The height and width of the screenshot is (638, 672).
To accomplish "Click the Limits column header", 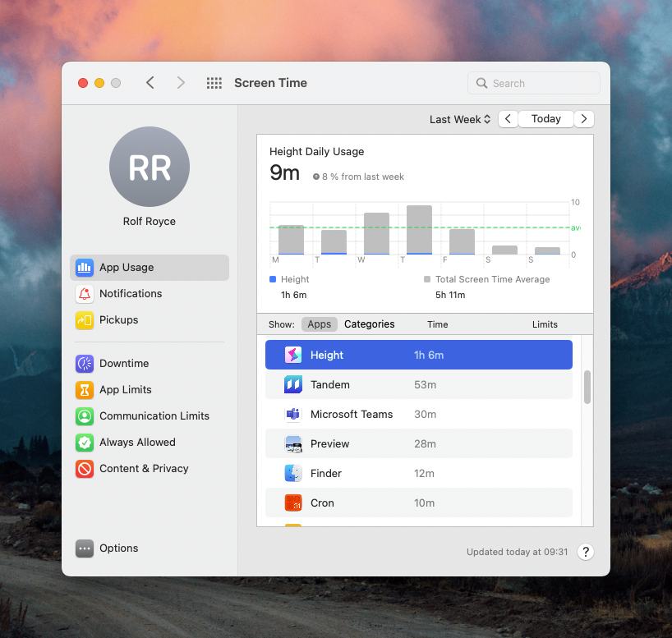I will [x=545, y=324].
